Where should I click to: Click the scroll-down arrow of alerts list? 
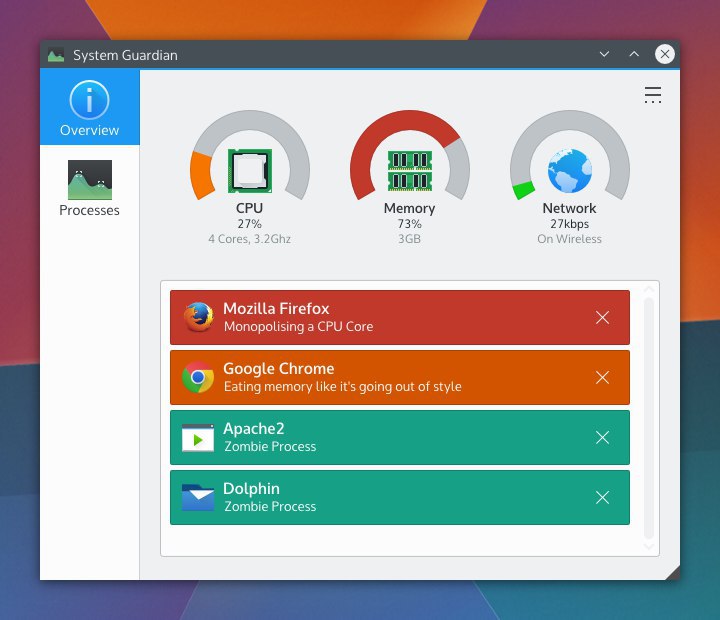649,546
